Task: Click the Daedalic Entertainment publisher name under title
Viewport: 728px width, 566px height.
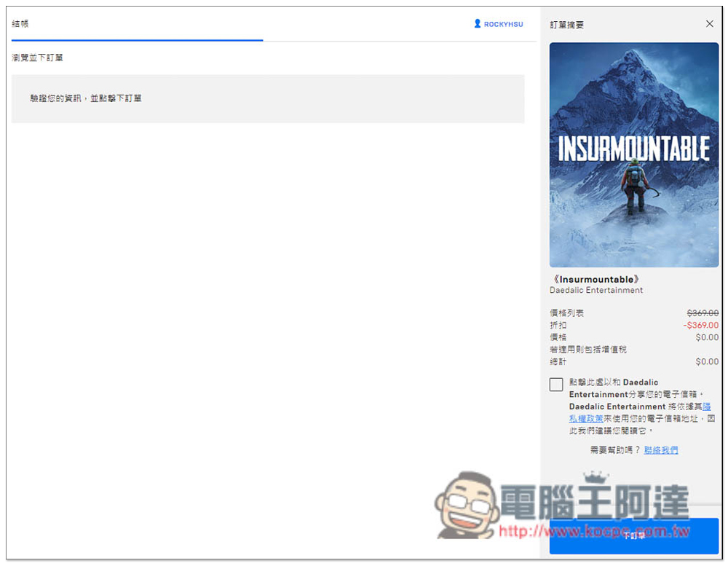Action: click(x=596, y=290)
